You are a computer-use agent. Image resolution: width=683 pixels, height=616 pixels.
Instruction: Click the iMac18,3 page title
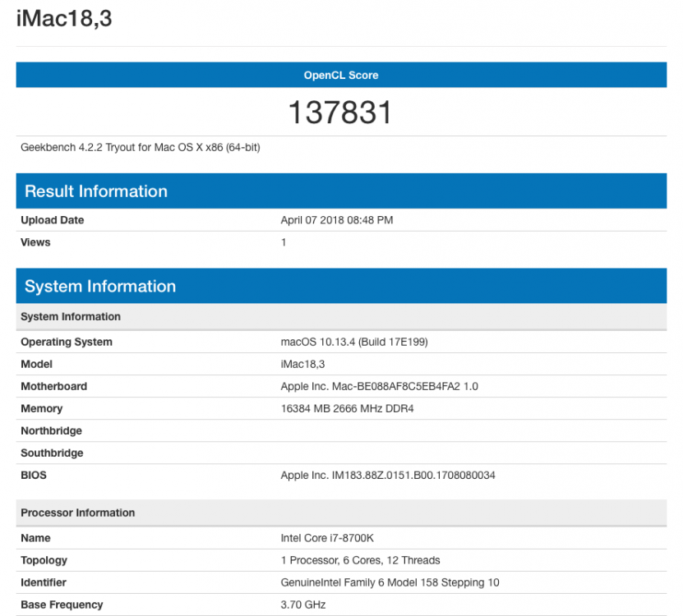64,18
